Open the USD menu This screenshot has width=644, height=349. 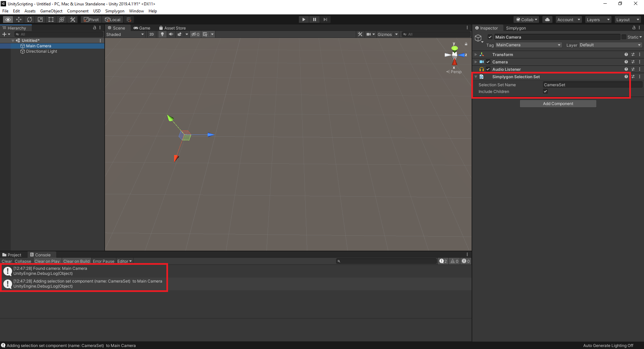click(x=97, y=11)
